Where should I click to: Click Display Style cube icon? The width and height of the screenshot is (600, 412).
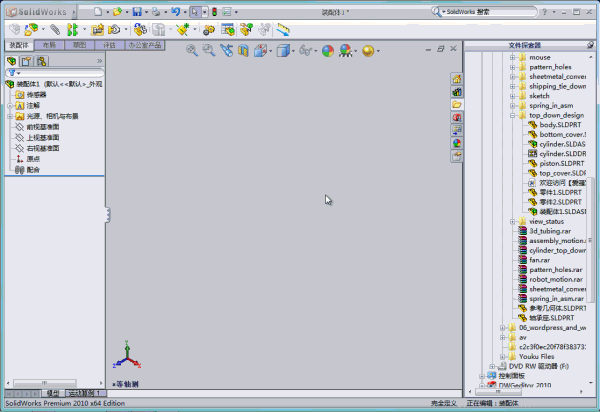(283, 50)
